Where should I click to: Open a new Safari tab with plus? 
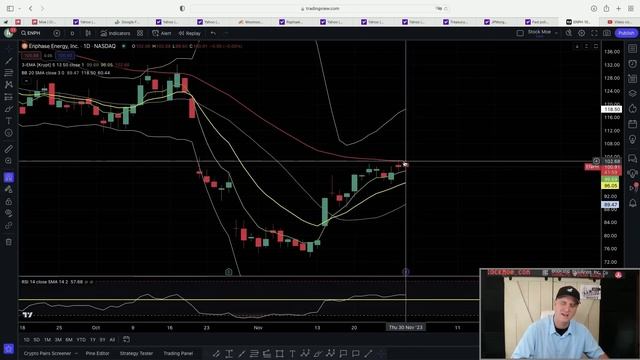click(x=619, y=8)
